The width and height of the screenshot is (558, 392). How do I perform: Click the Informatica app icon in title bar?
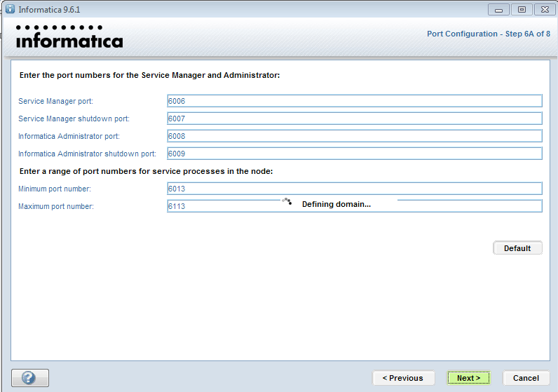(10, 9)
